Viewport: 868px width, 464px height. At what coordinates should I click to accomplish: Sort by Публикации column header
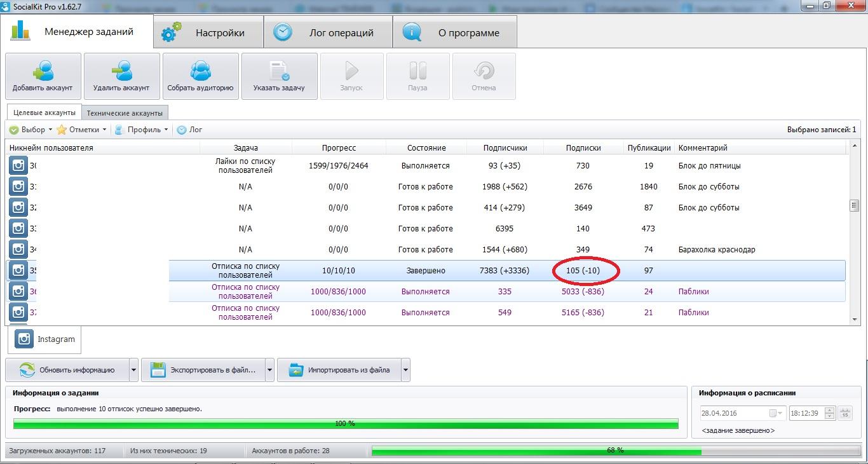point(649,148)
